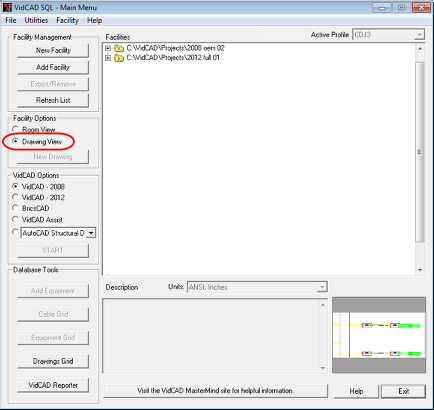
Task: Click the Add Facility button
Action: (53, 67)
